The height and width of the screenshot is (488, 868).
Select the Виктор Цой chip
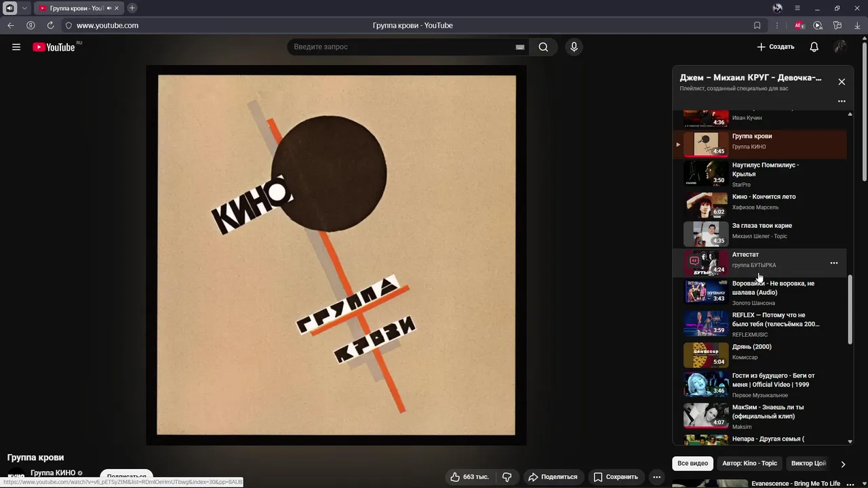pyautogui.click(x=808, y=464)
